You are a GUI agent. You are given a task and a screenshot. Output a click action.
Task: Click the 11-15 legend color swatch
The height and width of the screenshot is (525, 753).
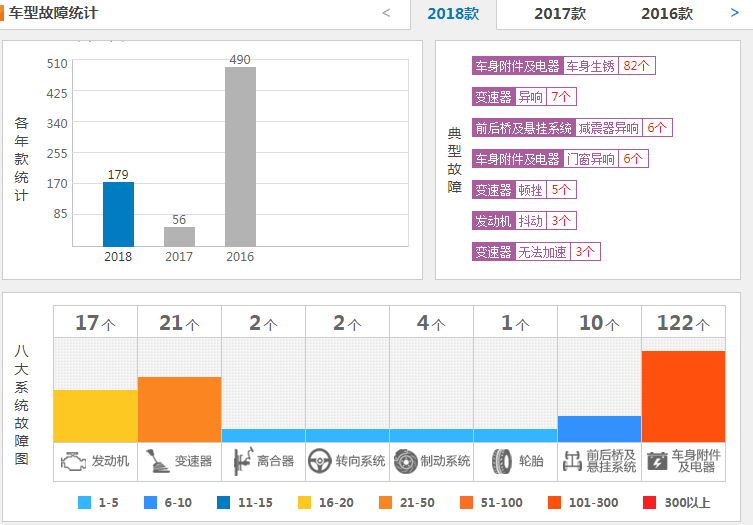tap(223, 502)
